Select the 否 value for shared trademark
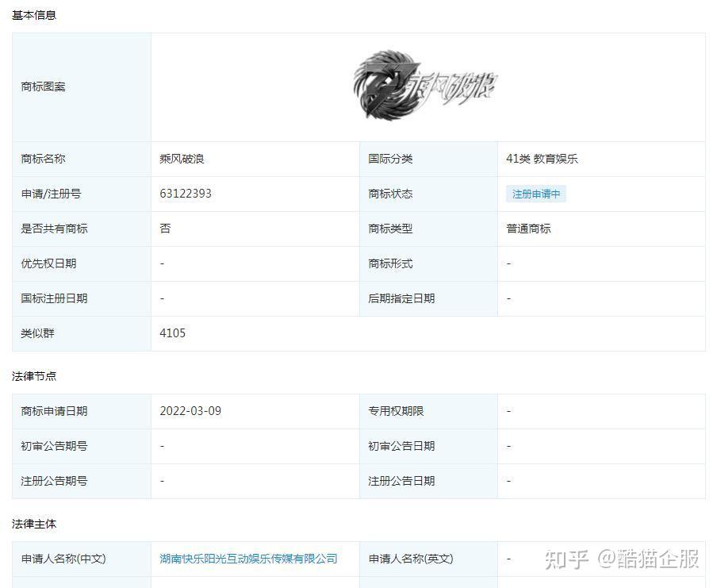This screenshot has height=588, width=717. pyautogui.click(x=165, y=229)
